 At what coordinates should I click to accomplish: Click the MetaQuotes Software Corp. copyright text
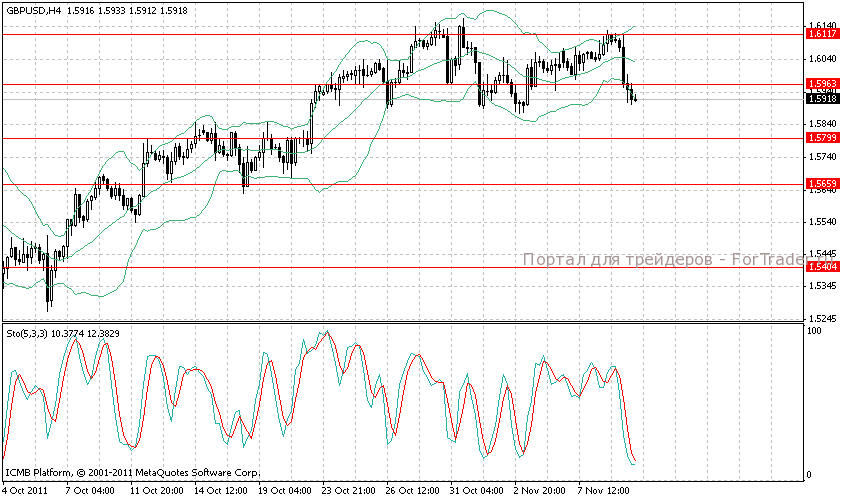click(133, 472)
